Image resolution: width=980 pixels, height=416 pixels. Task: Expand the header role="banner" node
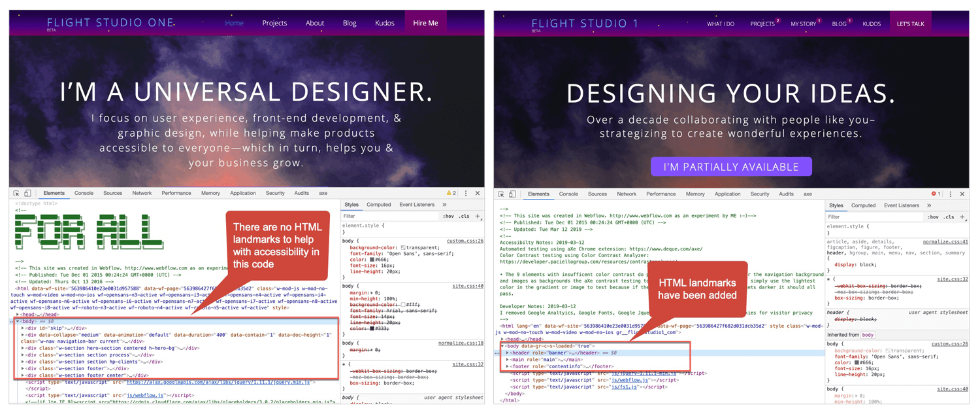click(508, 353)
